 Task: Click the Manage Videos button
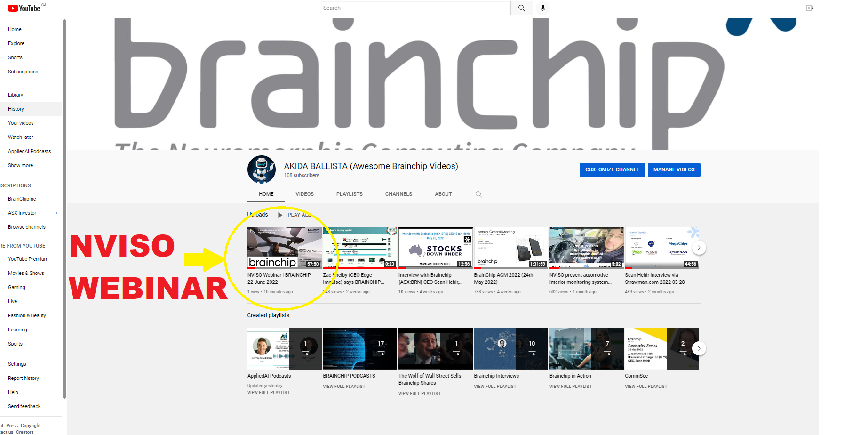(x=674, y=170)
